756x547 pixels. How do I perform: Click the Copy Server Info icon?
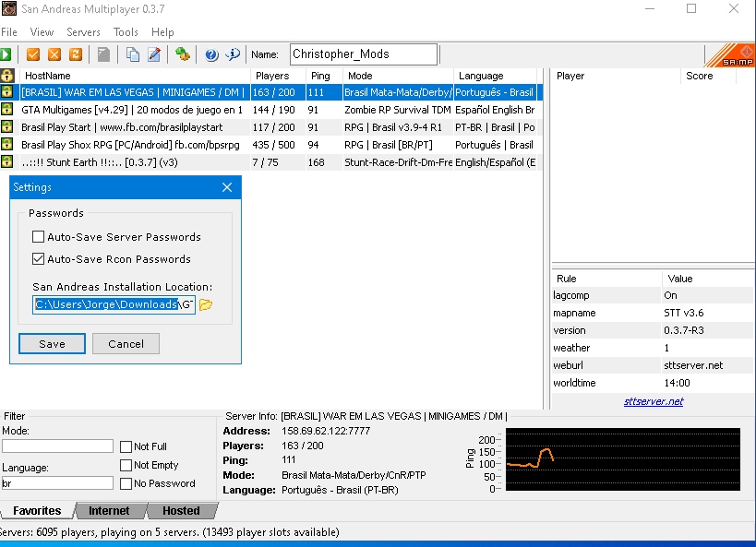tap(133, 54)
